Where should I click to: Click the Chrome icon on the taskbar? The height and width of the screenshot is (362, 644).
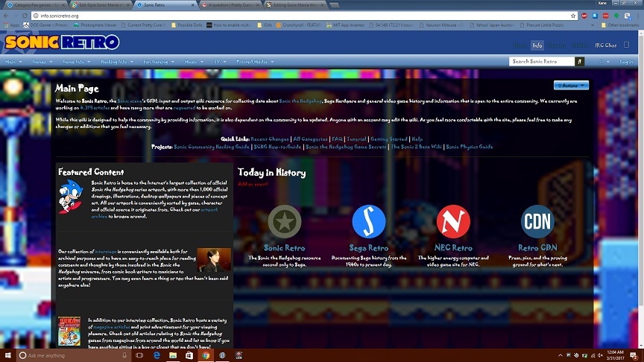pyautogui.click(x=206, y=355)
